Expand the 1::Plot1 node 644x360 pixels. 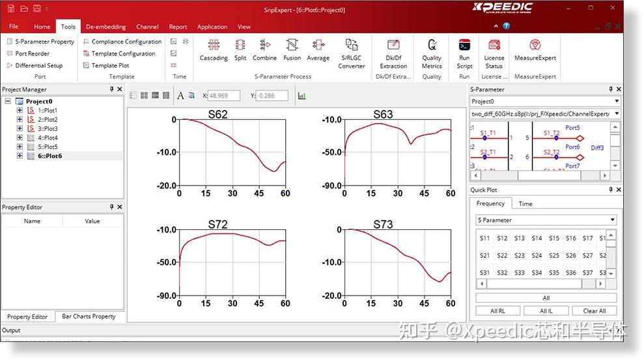pyautogui.click(x=20, y=110)
